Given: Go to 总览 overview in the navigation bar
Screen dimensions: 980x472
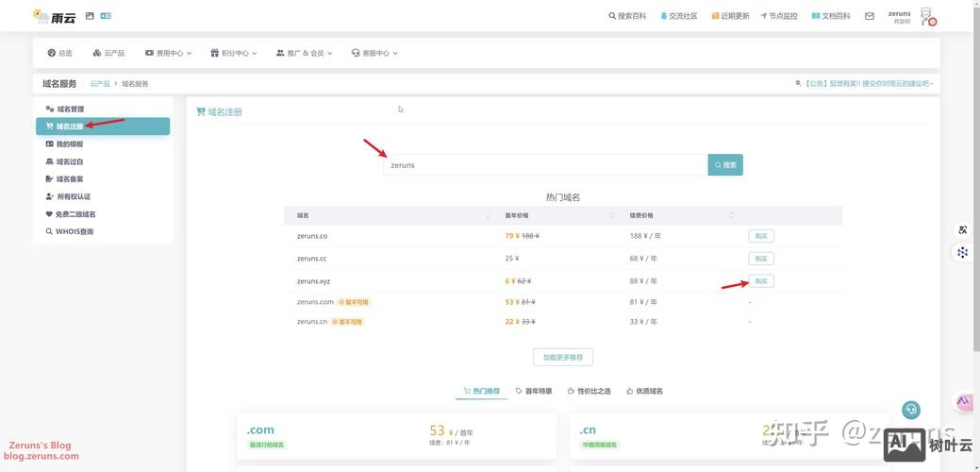Looking at the screenshot, I should (x=60, y=53).
